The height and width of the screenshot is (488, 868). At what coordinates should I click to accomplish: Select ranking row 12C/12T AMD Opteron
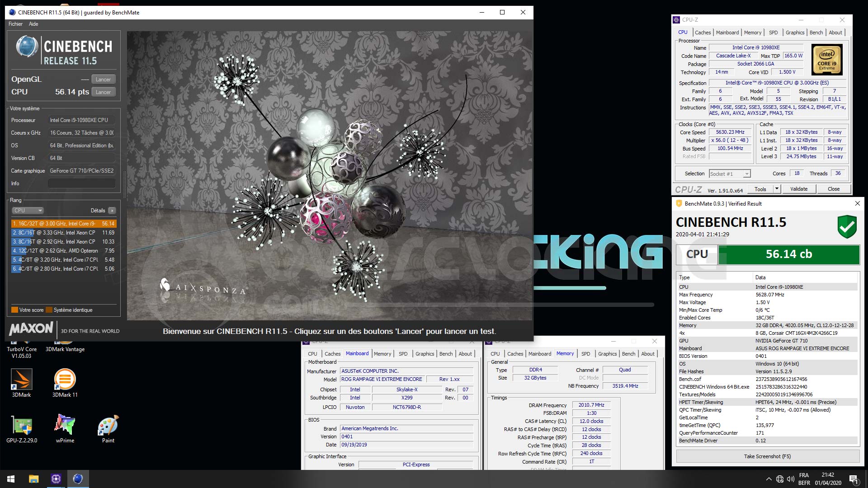pyautogui.click(x=64, y=251)
